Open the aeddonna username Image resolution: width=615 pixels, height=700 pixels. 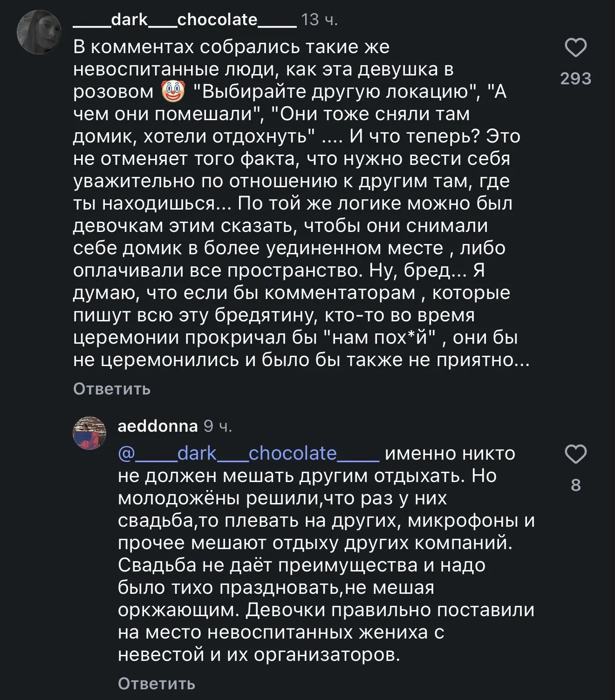point(158,426)
